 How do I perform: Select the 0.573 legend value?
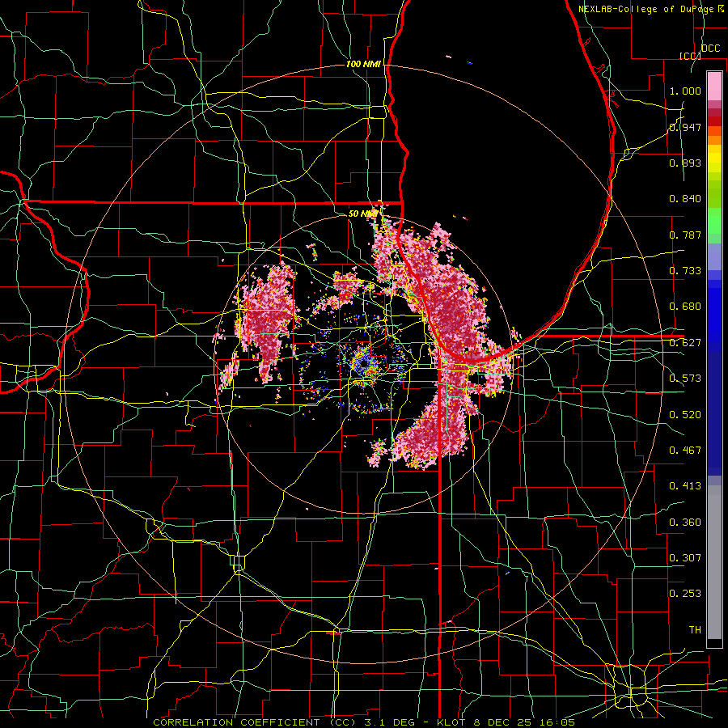pos(685,379)
